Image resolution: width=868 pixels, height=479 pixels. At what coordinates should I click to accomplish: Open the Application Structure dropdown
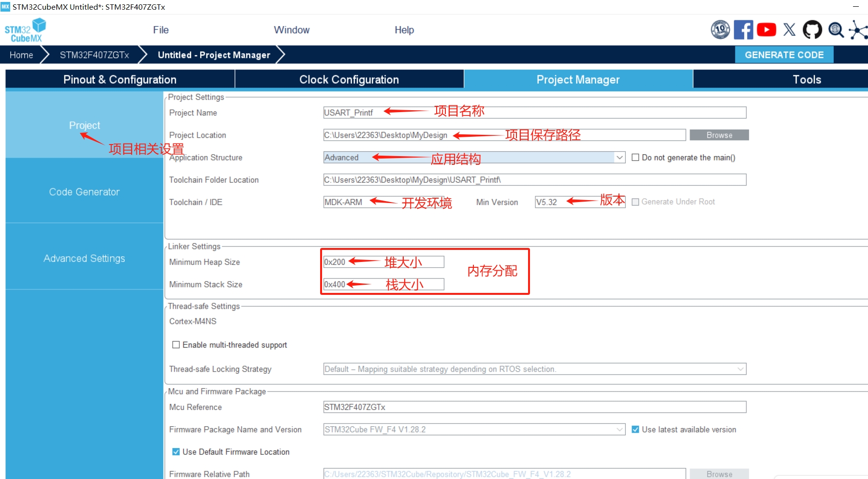point(620,157)
